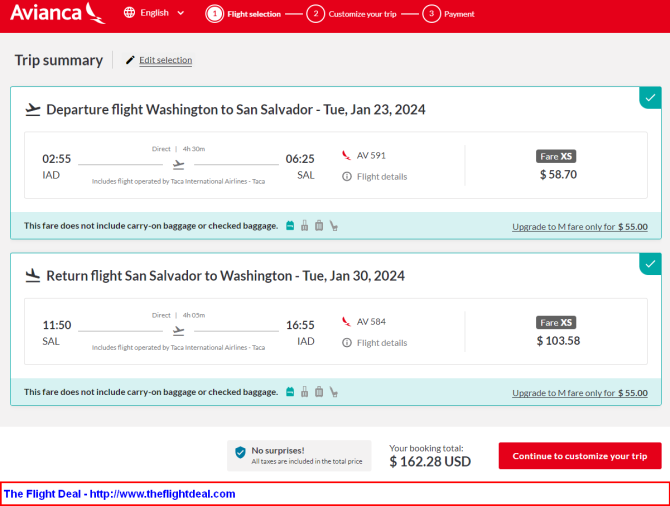Click Continue to customize your trip
Image resolution: width=670 pixels, height=506 pixels.
coord(580,456)
